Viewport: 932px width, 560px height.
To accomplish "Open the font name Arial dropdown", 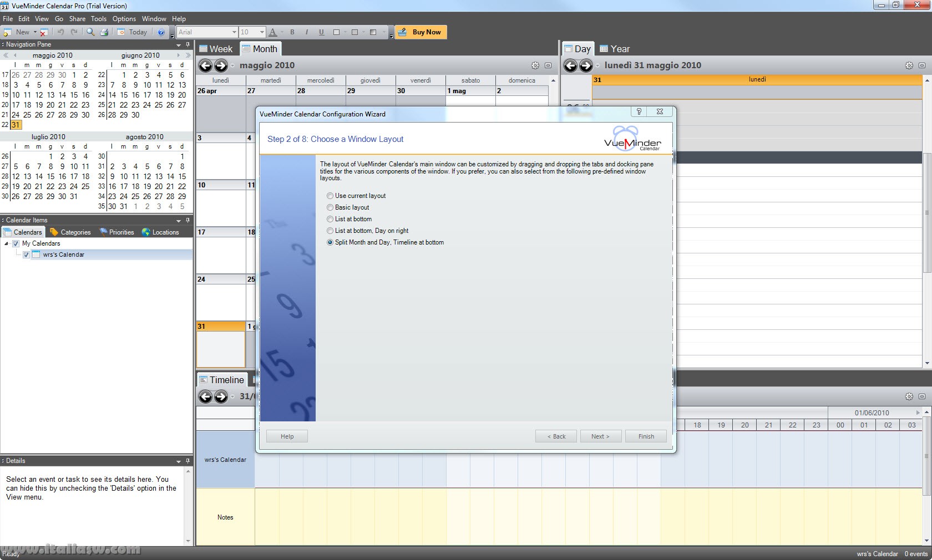I will coord(234,32).
